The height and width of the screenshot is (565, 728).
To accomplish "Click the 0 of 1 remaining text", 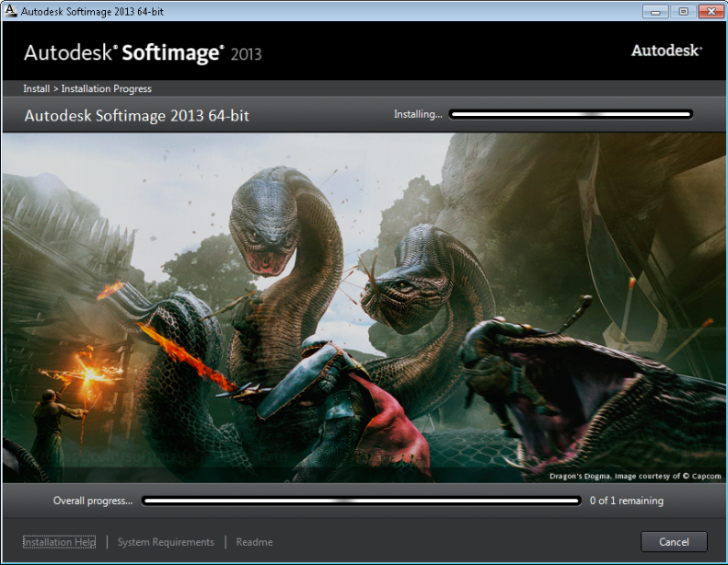I will 626,502.
